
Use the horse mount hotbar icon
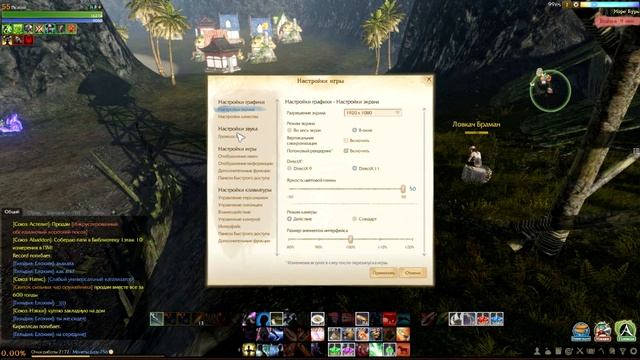(403, 349)
